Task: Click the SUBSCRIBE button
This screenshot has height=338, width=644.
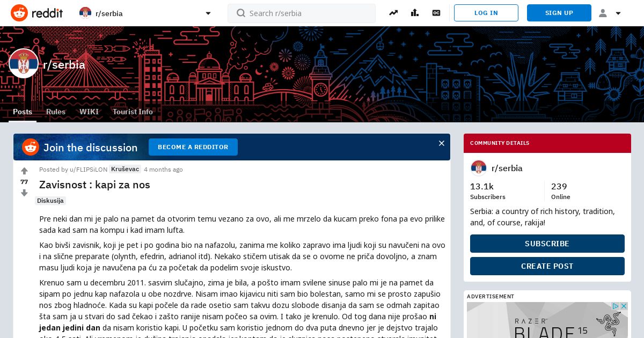Action: pyautogui.click(x=547, y=244)
